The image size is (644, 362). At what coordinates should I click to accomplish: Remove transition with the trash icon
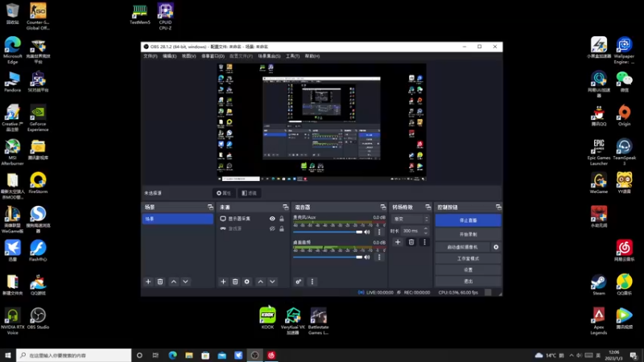coord(411,242)
